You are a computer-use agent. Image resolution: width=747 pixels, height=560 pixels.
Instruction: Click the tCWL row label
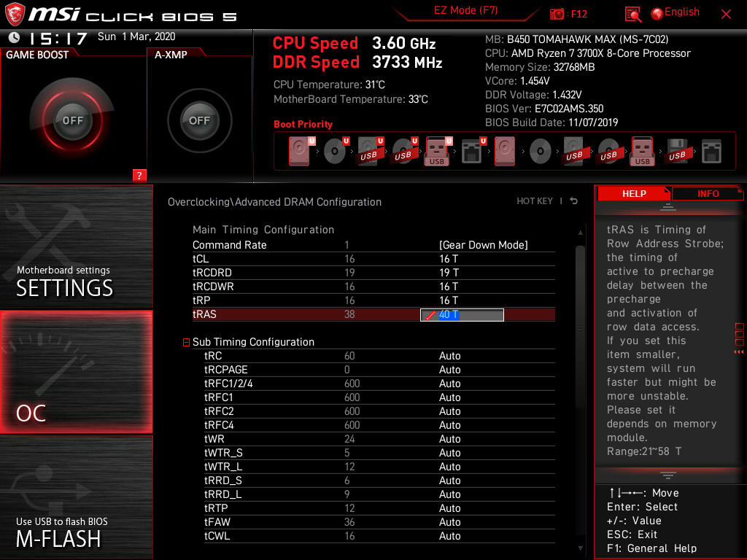click(x=217, y=535)
